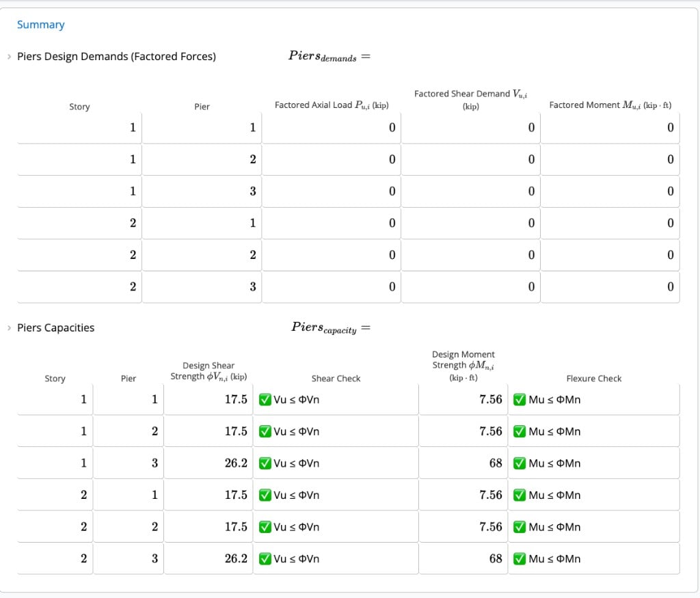Select factored moment 0 for story 2 pier 3

coord(671,286)
